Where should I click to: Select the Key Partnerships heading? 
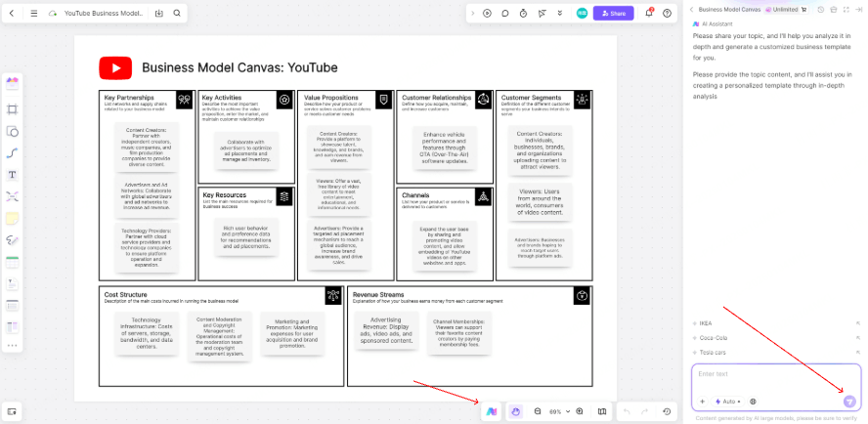click(129, 98)
